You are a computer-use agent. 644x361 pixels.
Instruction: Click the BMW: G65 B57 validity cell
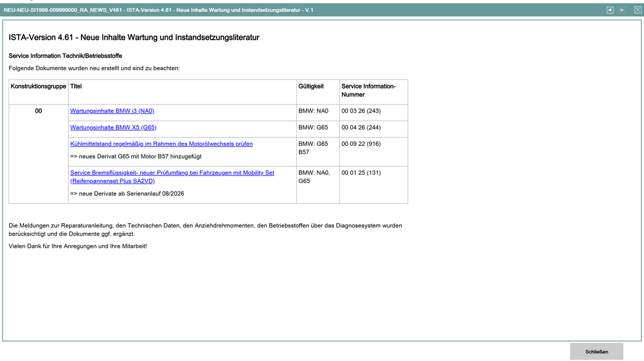pyautogui.click(x=318, y=152)
